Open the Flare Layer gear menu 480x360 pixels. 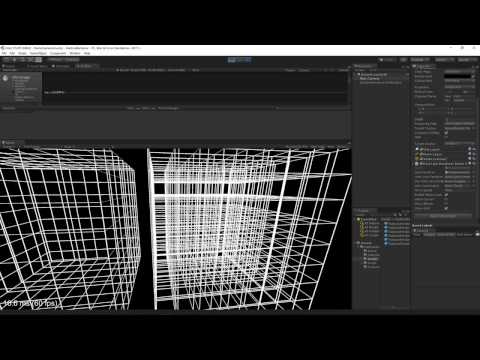[474, 154]
